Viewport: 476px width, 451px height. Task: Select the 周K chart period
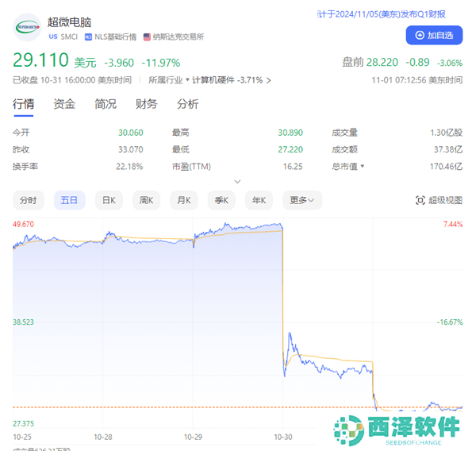click(146, 200)
